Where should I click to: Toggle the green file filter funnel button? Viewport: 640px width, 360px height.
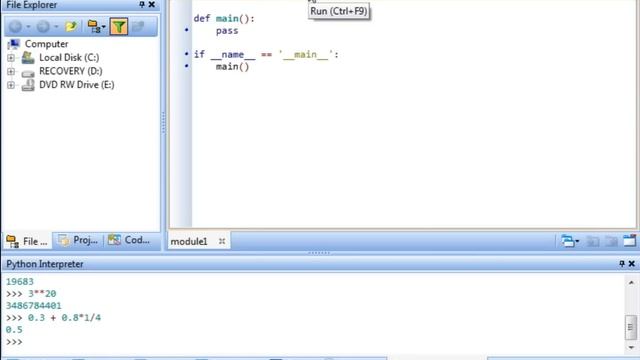coord(119,27)
